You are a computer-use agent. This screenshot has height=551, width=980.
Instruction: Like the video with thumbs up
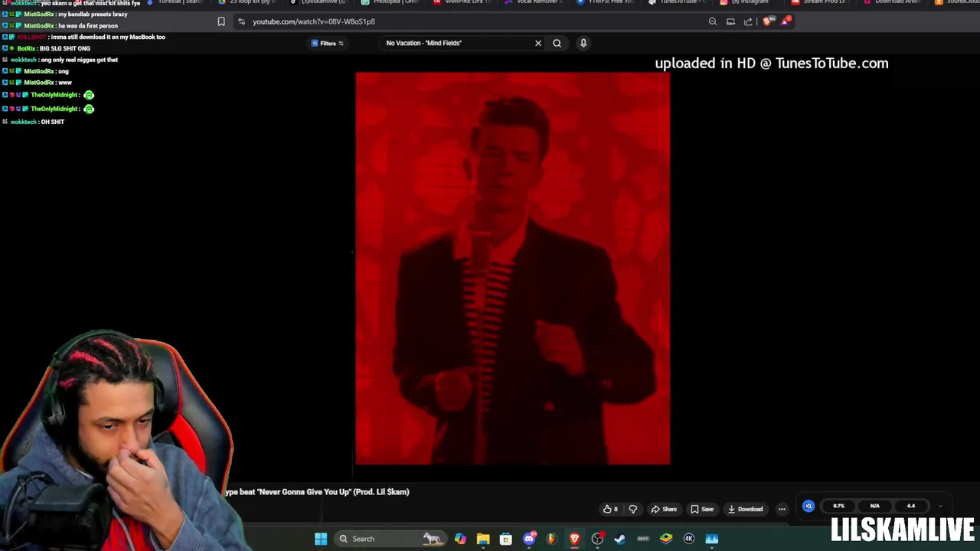[610, 509]
